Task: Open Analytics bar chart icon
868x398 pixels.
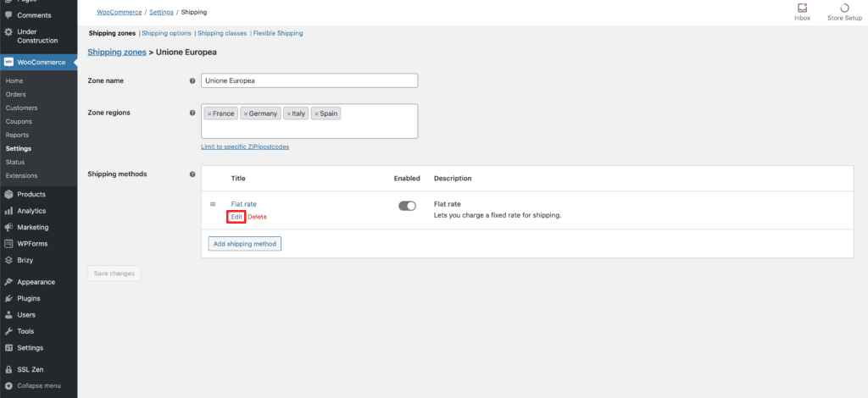Action: (x=8, y=211)
